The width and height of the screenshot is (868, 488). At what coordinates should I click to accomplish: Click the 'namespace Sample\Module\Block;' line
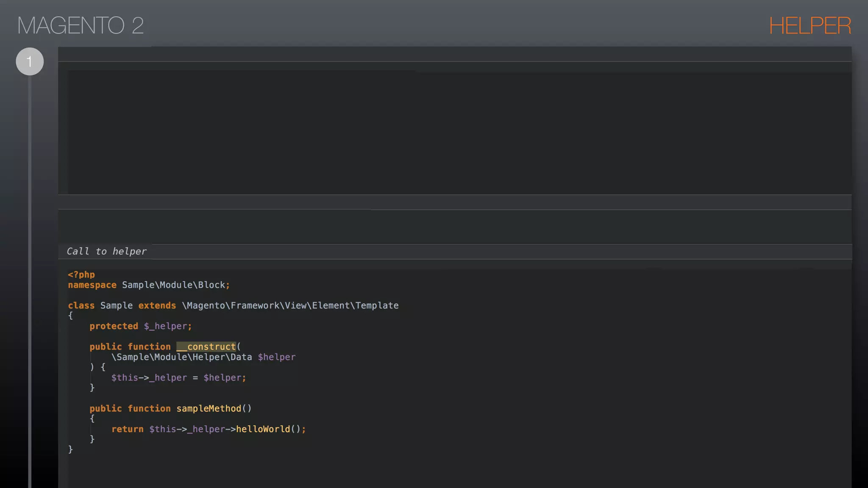(x=149, y=285)
